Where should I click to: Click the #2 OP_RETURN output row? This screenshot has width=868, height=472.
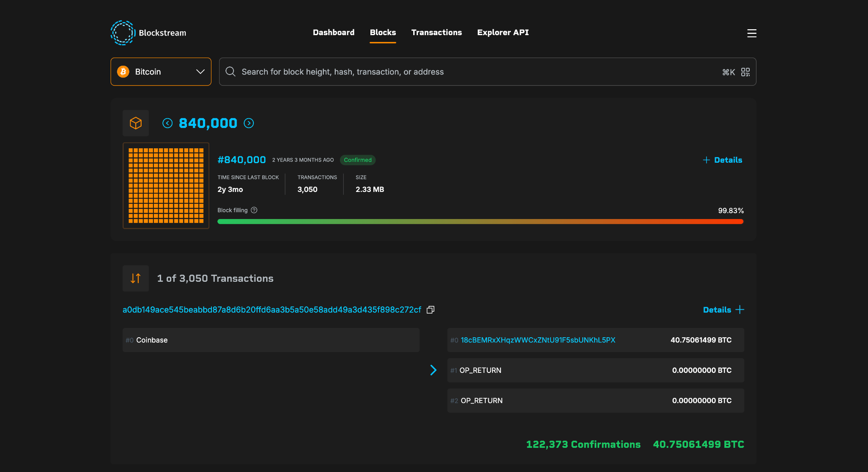(x=595, y=400)
